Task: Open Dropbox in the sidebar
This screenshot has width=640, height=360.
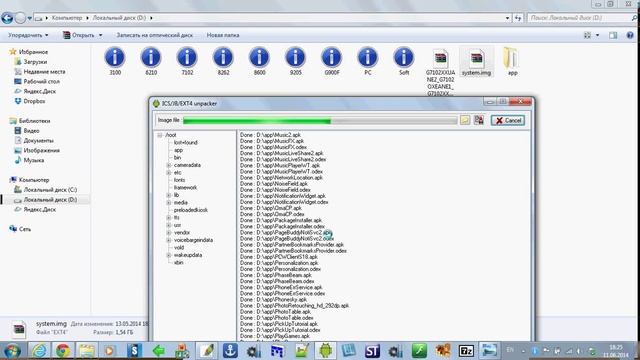Action: [30, 101]
